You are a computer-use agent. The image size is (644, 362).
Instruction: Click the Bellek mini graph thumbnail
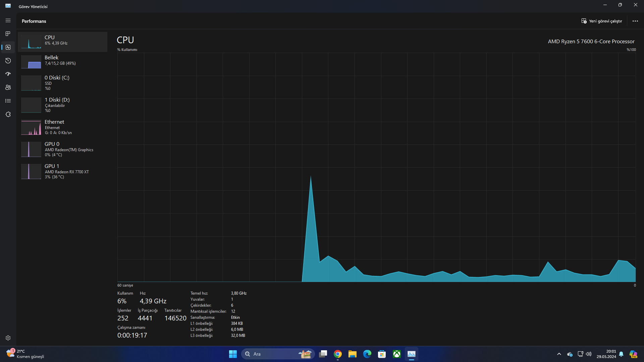pyautogui.click(x=31, y=62)
